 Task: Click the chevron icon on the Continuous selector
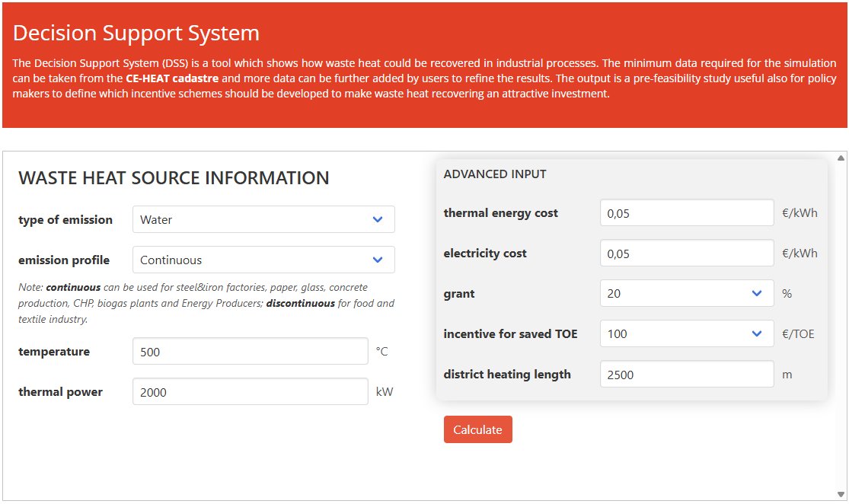377,260
